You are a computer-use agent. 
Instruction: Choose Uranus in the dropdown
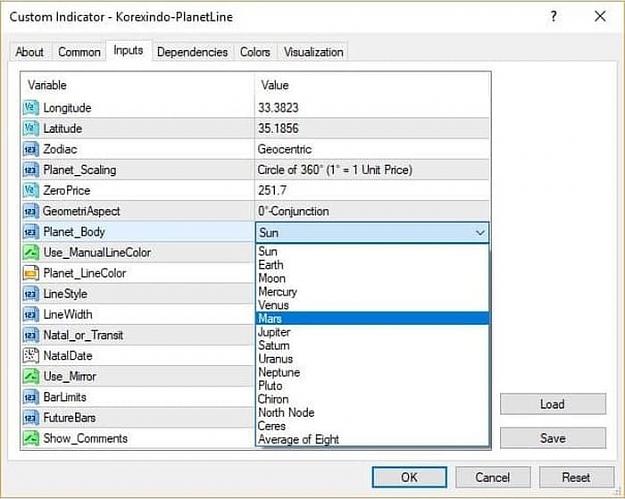click(x=372, y=359)
